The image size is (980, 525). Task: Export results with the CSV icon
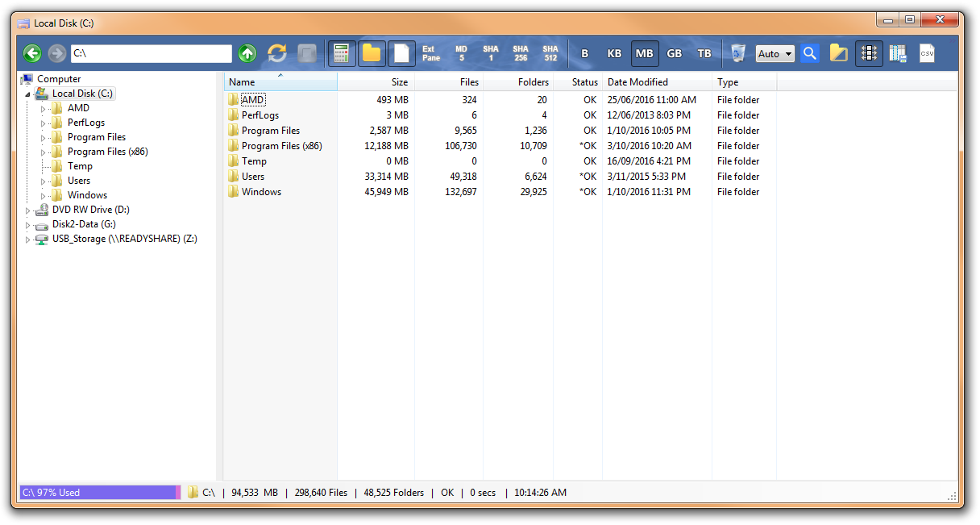tap(927, 53)
